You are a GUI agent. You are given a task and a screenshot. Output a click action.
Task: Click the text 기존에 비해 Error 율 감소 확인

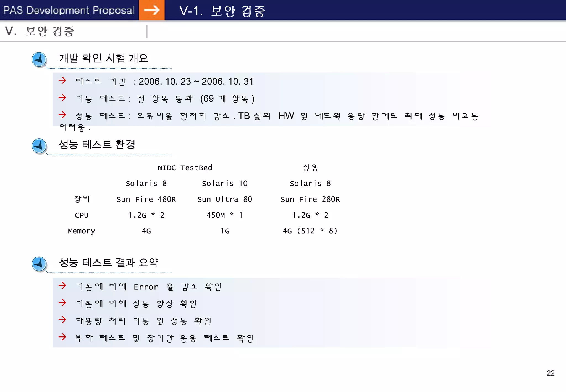[149, 287]
